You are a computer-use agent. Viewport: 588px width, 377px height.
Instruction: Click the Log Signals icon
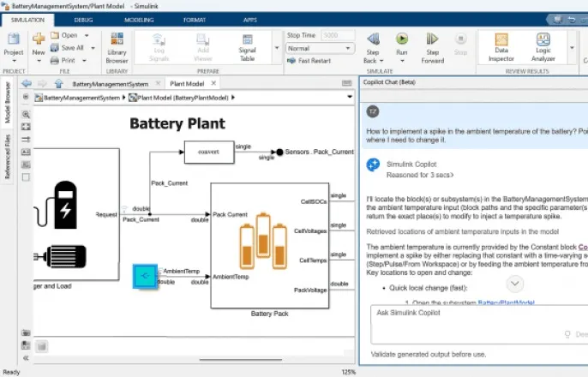pyautogui.click(x=159, y=39)
